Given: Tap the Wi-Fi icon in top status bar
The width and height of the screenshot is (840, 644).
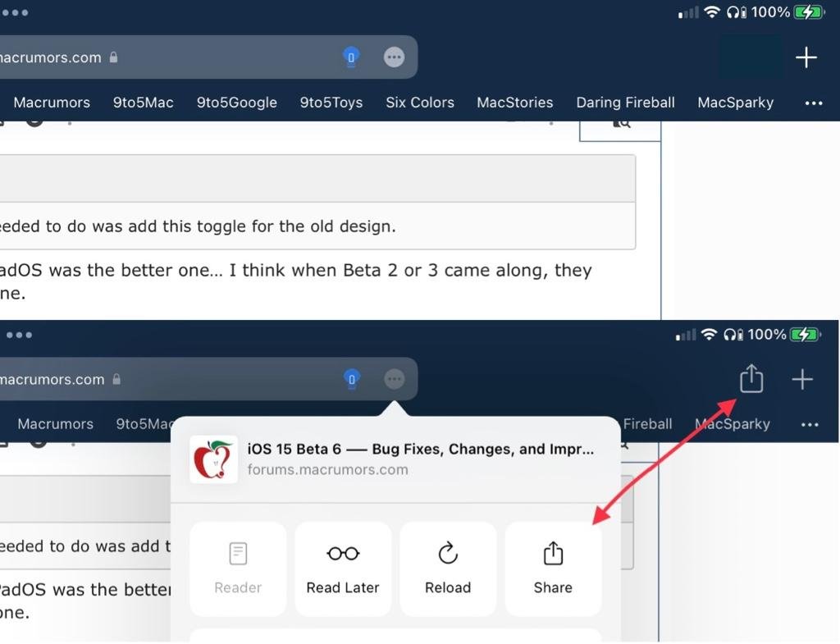Looking at the screenshot, I should 711,11.
